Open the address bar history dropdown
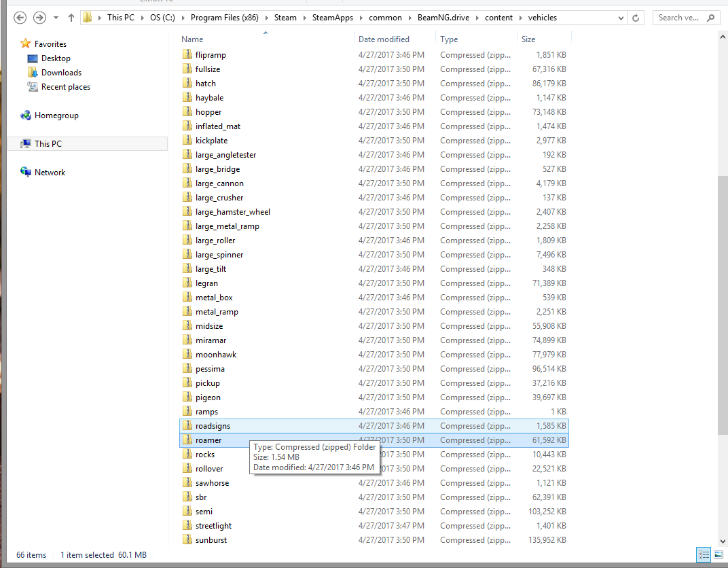This screenshot has width=728, height=568. [621, 18]
